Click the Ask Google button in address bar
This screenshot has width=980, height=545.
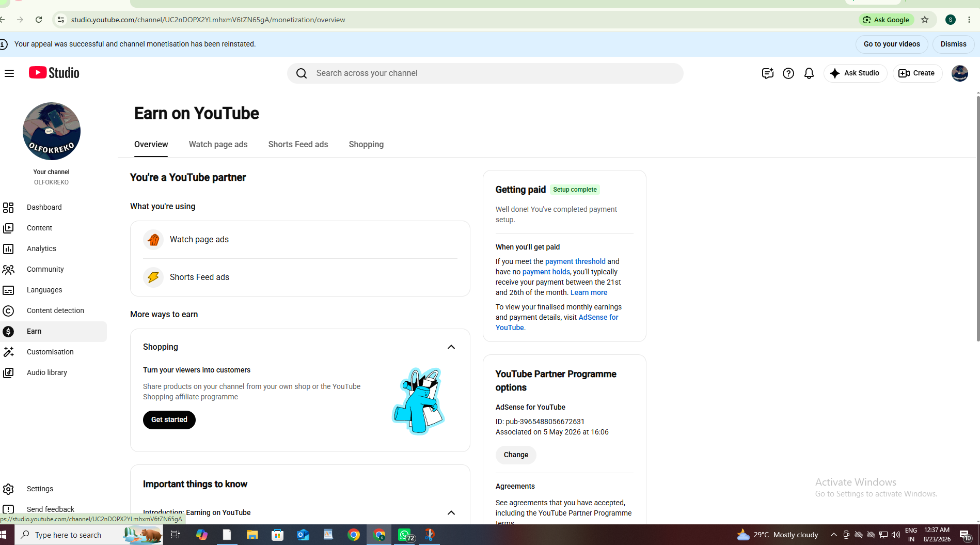887,20
